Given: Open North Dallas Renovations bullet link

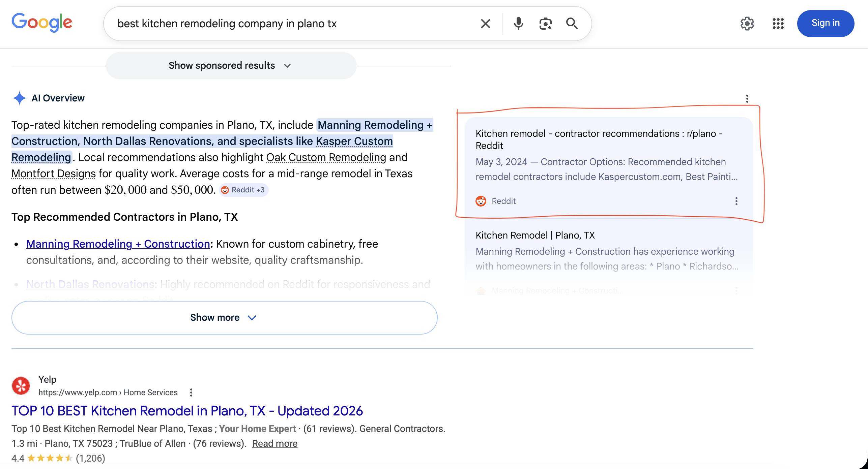Looking at the screenshot, I should (90, 284).
